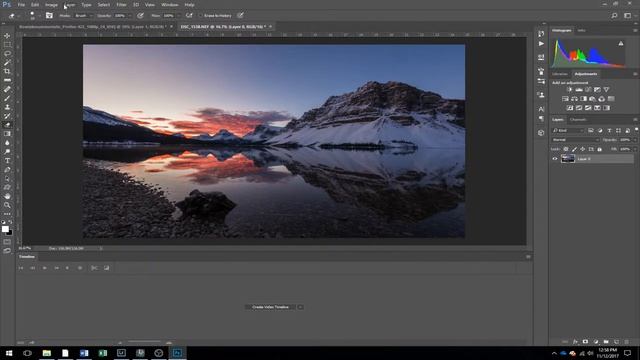
Task: Add a Brightness/Contrast adjustment
Action: point(570,89)
